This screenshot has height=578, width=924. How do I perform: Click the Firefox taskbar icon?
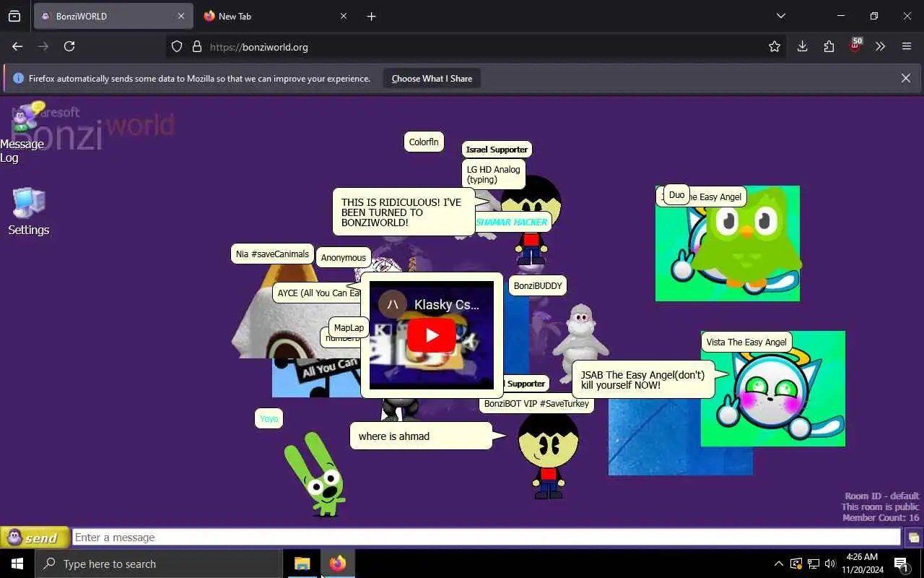[x=338, y=564]
